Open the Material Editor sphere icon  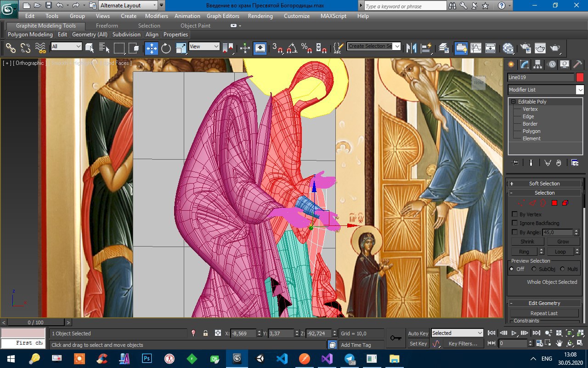tap(508, 47)
